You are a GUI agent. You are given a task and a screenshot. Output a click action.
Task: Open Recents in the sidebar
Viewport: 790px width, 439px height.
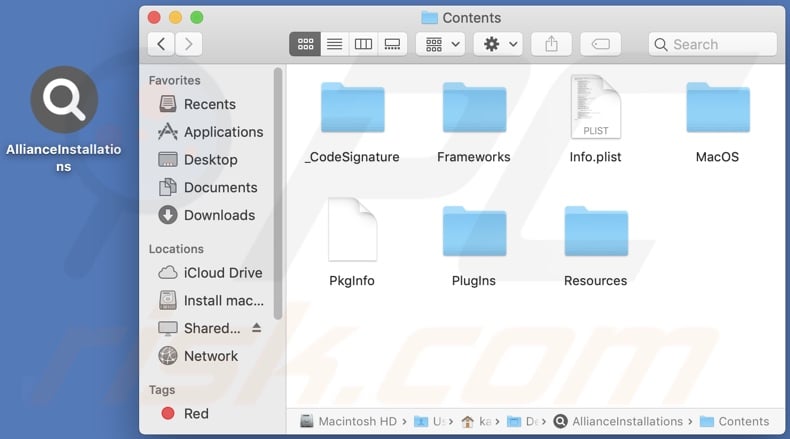coord(197,104)
